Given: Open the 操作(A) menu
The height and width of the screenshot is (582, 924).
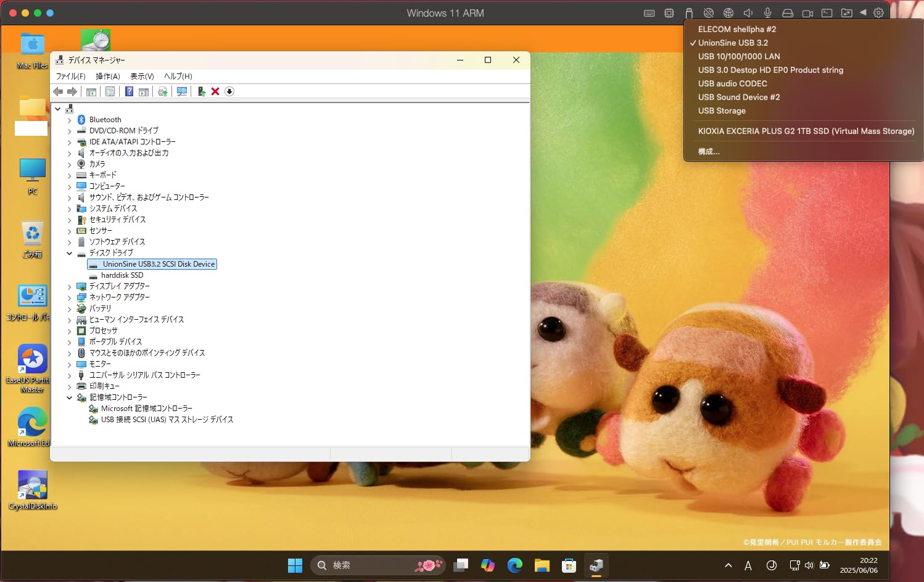Looking at the screenshot, I should 107,76.
